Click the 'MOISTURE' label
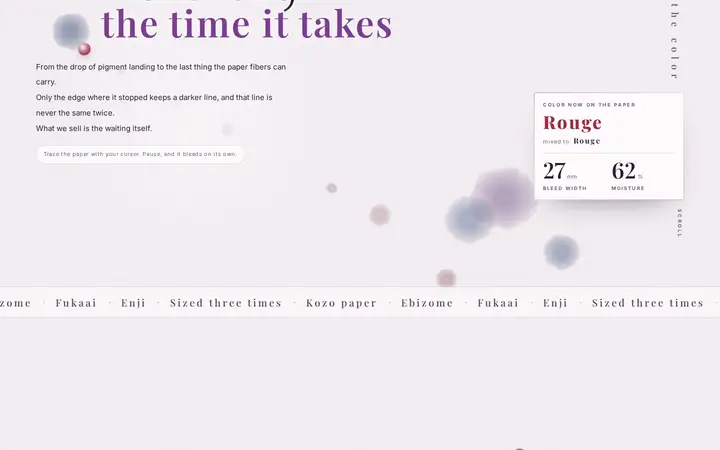This screenshot has width=720, height=450. pyautogui.click(x=628, y=188)
